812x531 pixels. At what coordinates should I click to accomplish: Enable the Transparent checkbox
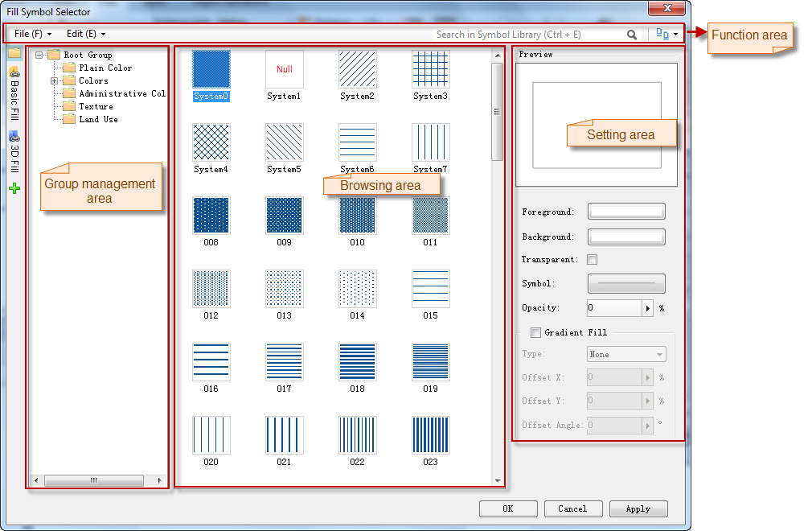[593, 260]
